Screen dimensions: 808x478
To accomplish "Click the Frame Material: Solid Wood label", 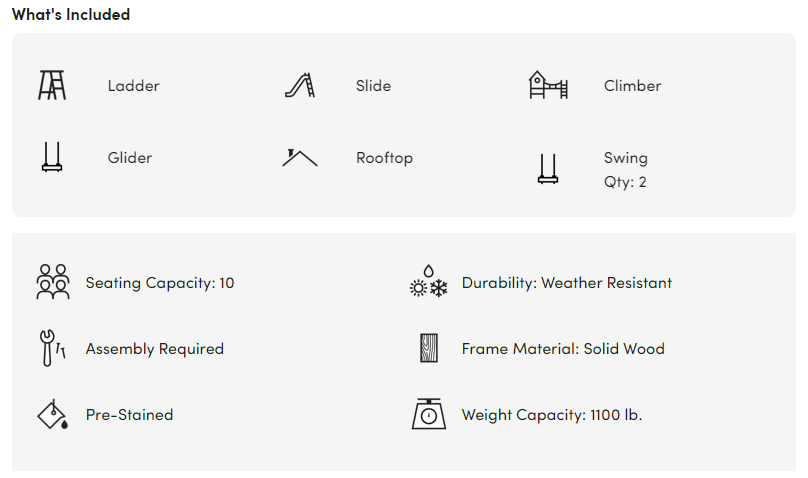I will (x=563, y=349).
